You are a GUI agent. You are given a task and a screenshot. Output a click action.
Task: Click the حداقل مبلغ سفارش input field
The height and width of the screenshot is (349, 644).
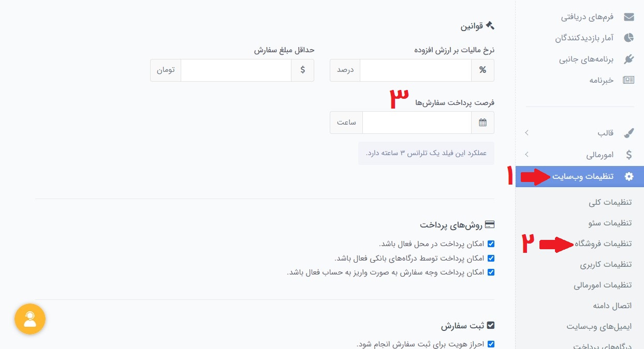click(236, 70)
